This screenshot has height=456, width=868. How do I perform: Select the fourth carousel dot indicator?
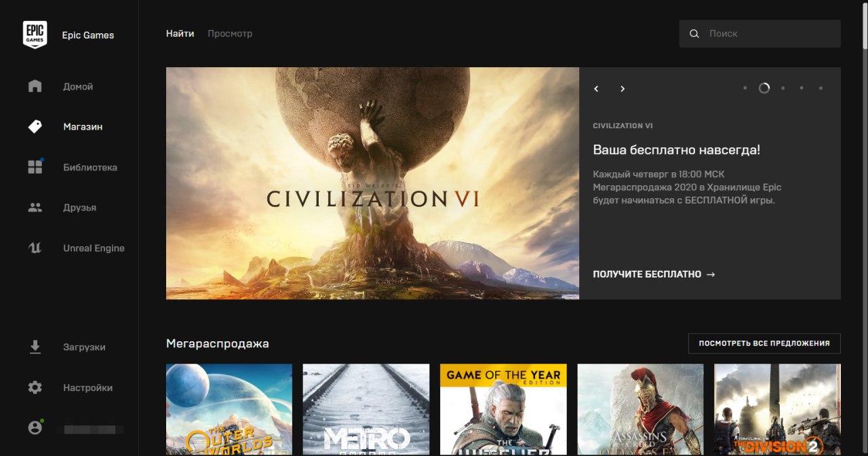point(802,88)
